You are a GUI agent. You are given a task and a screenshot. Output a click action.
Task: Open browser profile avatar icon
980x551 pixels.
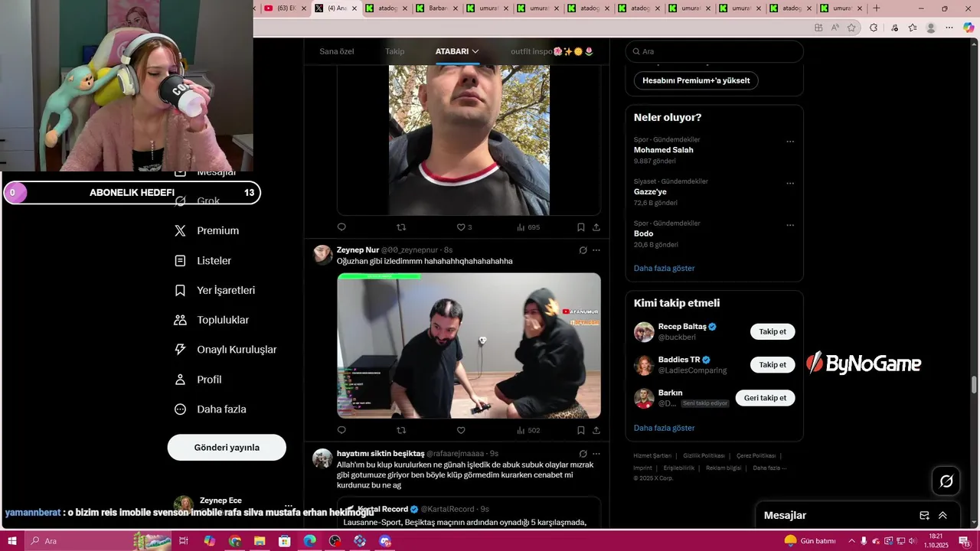click(931, 28)
